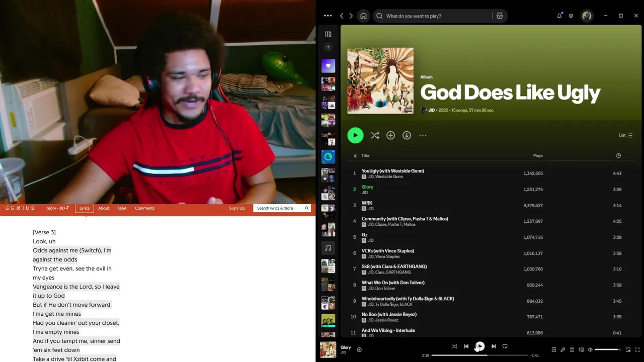Open the Browse icon in search bar

pos(500,16)
